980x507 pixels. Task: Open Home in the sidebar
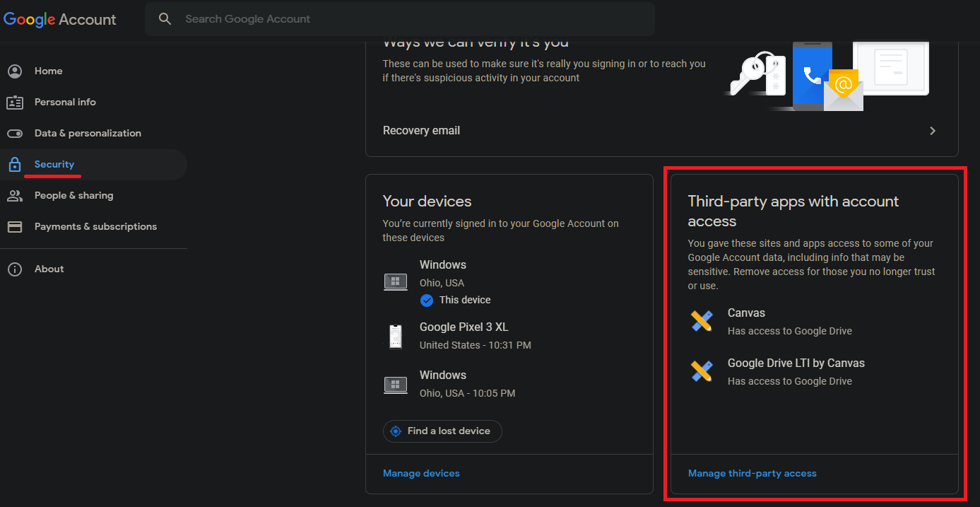(x=93, y=71)
